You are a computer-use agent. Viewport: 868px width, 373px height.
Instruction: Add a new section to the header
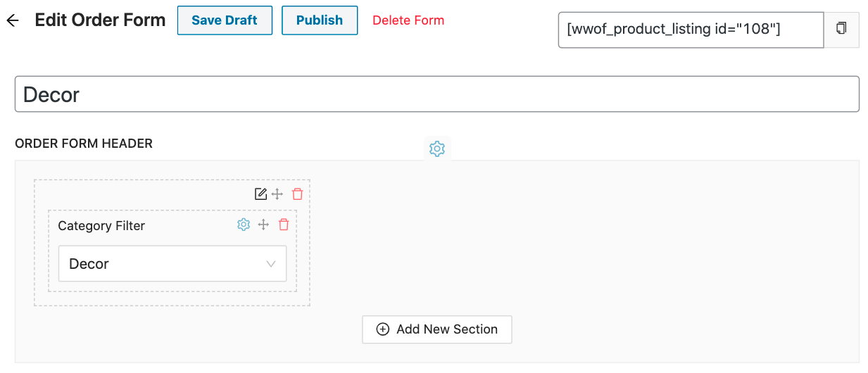[437, 329]
